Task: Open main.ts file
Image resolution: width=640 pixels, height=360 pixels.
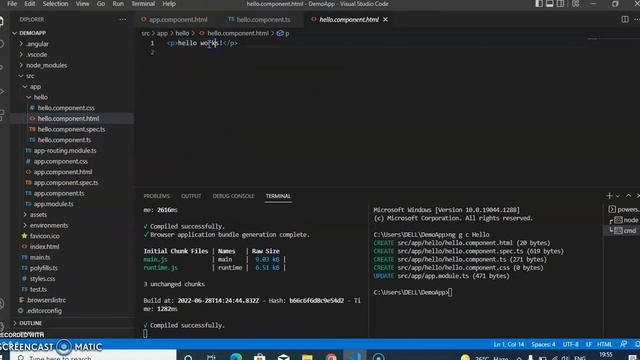Action: 40,258
